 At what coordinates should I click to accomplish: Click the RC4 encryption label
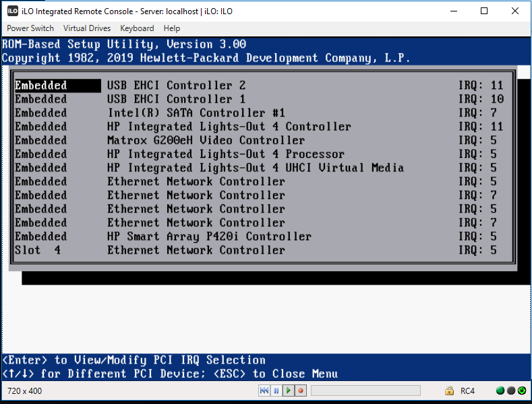(x=467, y=391)
